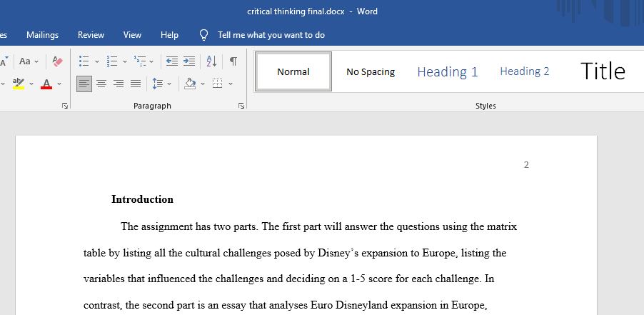
Task: Apply the Normal style
Action: (x=293, y=72)
